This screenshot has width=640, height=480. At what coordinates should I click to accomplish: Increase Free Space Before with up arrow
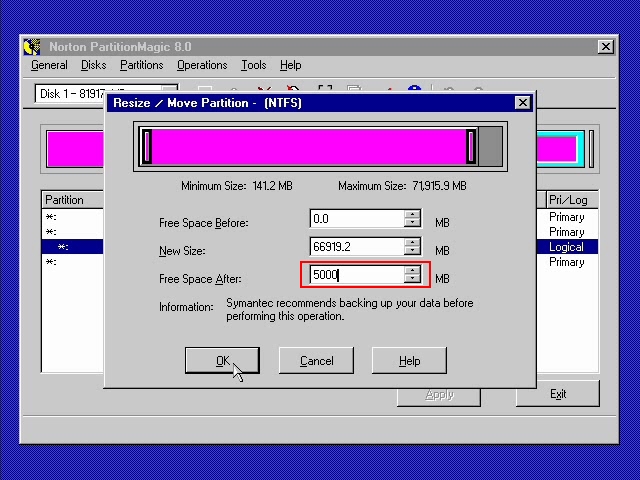point(412,214)
